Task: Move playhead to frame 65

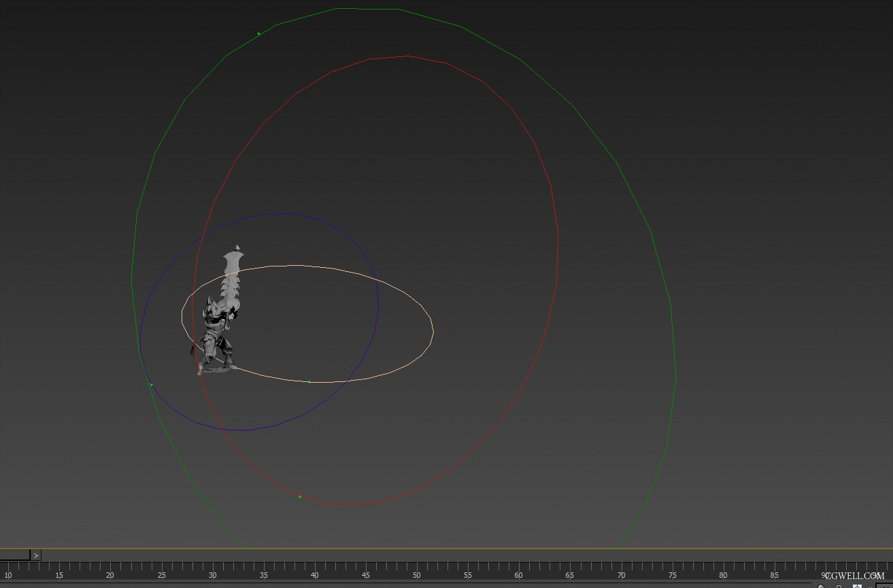Action: tap(570, 575)
